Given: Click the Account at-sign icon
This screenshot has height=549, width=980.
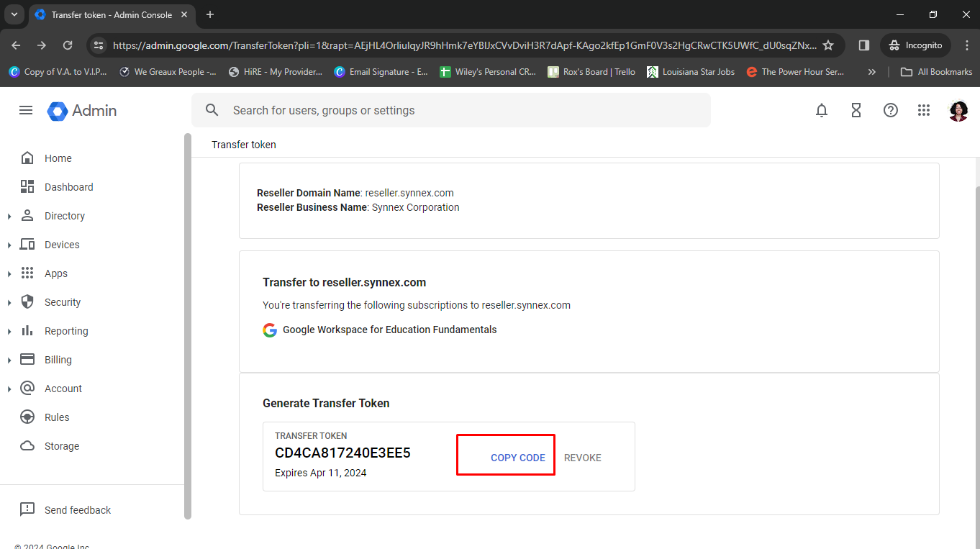Looking at the screenshot, I should coord(27,389).
